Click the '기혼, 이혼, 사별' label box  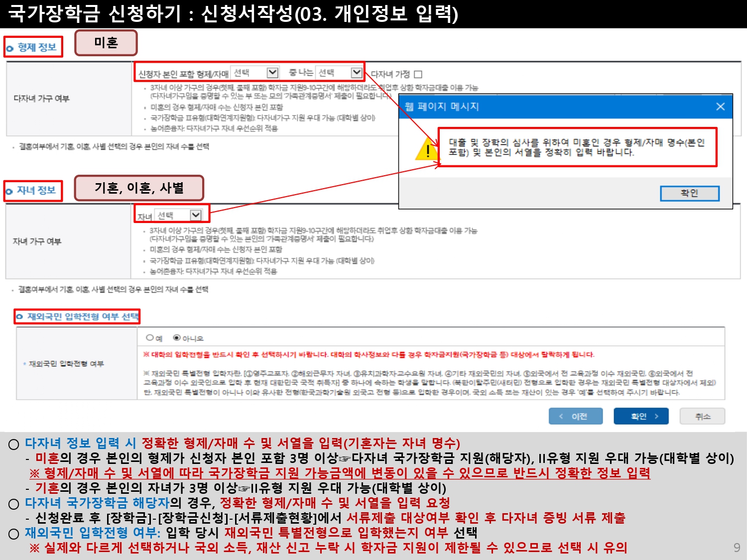pos(139,188)
